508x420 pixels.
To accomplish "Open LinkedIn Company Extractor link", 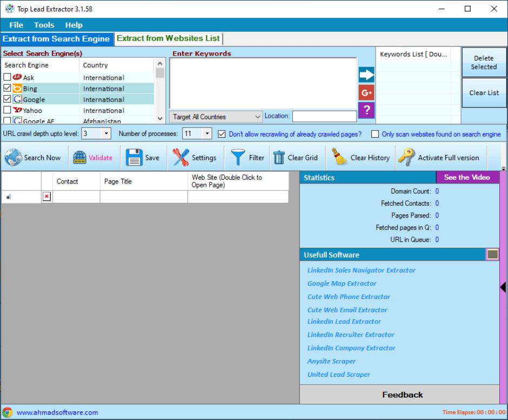I will click(351, 348).
